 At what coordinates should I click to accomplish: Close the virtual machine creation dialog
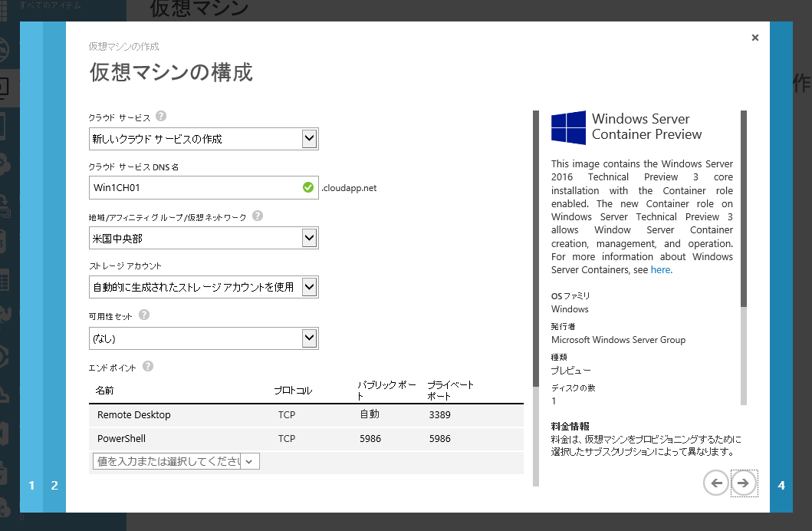[755, 38]
